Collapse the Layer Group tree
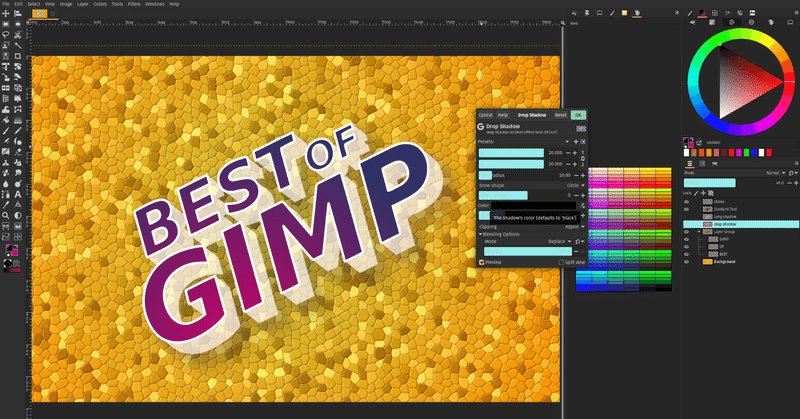 click(699, 232)
